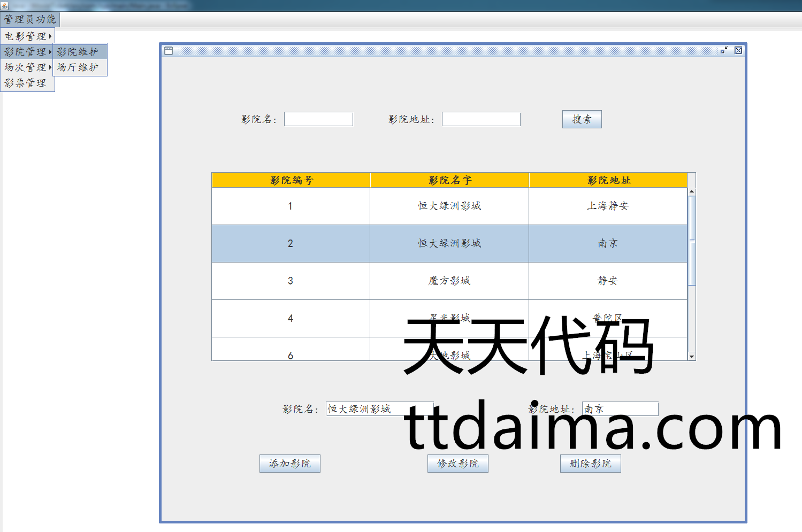Close the cinema maintenance internal frame
The width and height of the screenshot is (802, 532).
coord(738,50)
